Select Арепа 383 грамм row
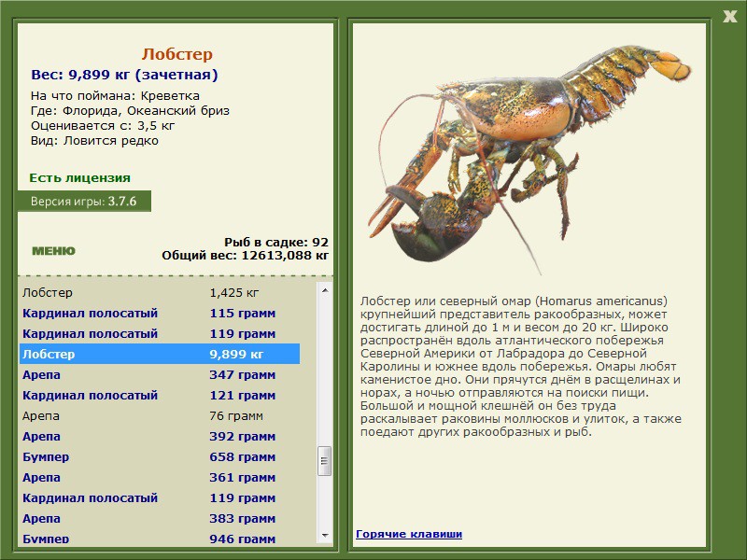 pyautogui.click(x=160, y=518)
